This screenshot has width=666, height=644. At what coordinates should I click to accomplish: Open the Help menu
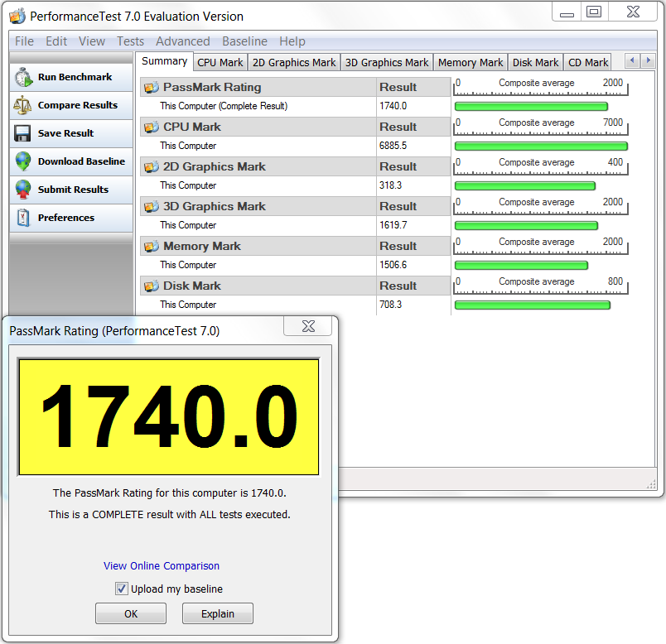click(292, 41)
